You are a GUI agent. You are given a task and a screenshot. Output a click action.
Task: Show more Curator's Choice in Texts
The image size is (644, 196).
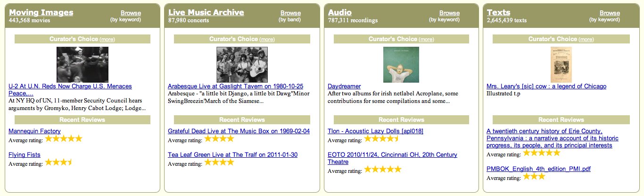(586, 39)
